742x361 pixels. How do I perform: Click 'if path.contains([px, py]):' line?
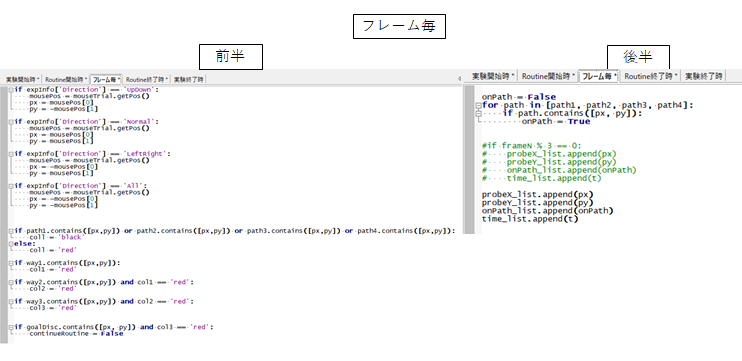pyautogui.click(x=573, y=114)
